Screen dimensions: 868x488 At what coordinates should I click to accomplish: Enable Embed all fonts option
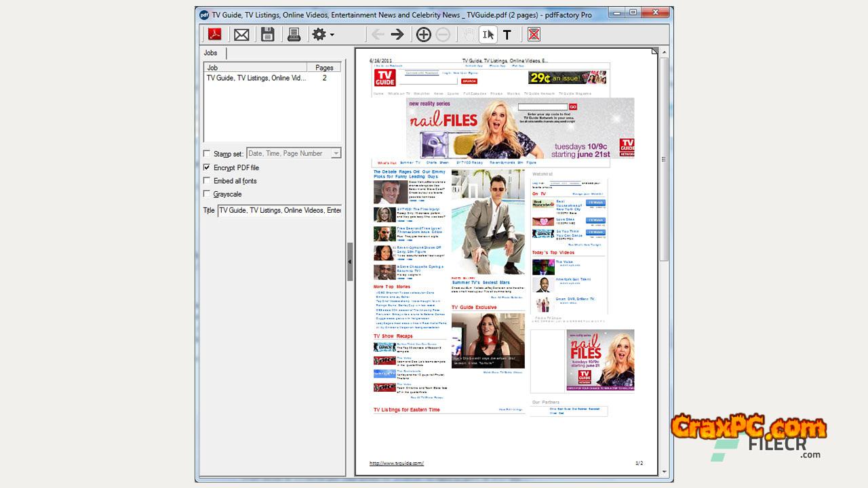click(x=207, y=181)
